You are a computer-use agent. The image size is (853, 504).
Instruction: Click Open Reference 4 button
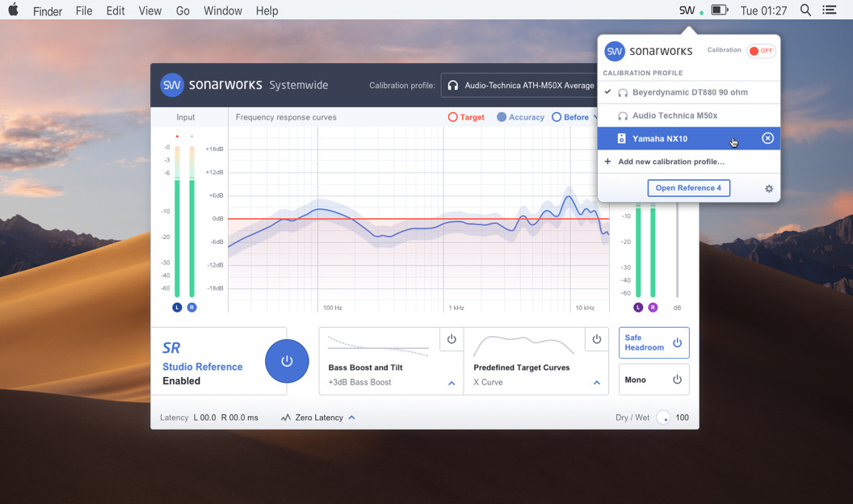689,188
